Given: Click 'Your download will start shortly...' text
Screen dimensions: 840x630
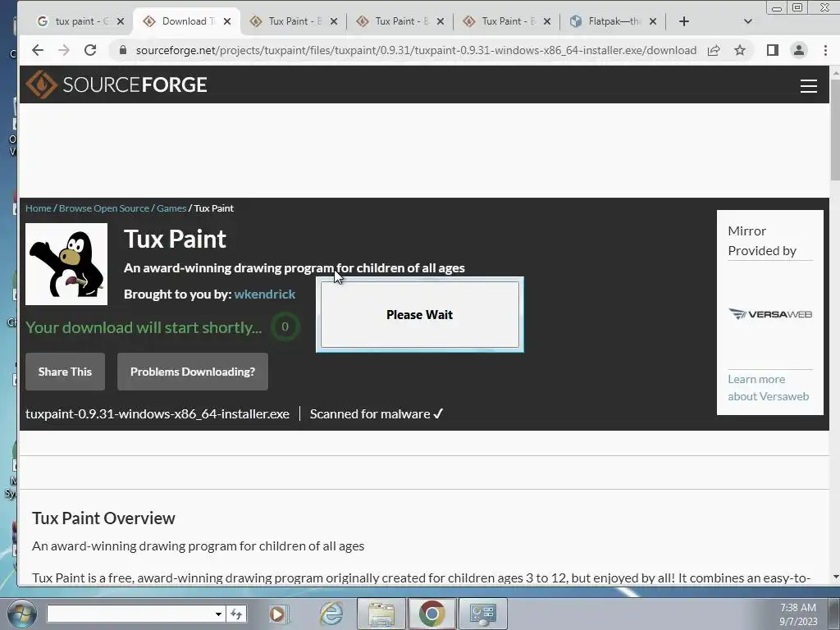Looking at the screenshot, I should [144, 327].
